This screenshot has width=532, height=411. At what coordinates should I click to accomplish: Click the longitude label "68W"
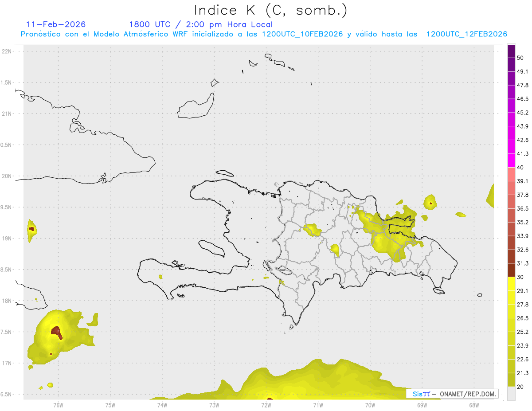474,405
